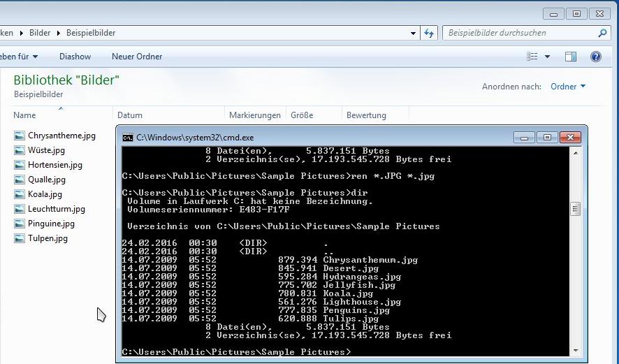The image size is (619, 364).
Task: Expand the view options dropdown arrow
Action: click(x=547, y=57)
